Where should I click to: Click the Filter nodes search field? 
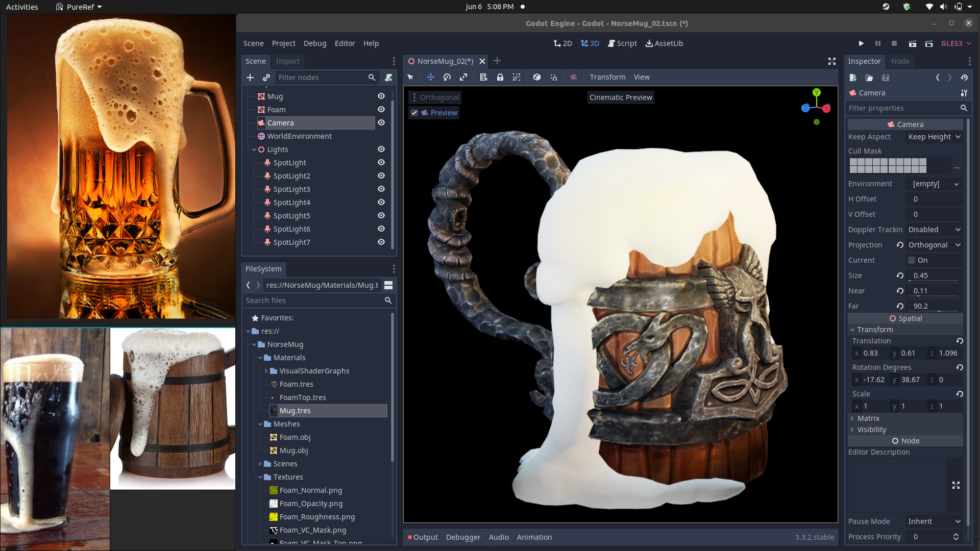(322, 78)
